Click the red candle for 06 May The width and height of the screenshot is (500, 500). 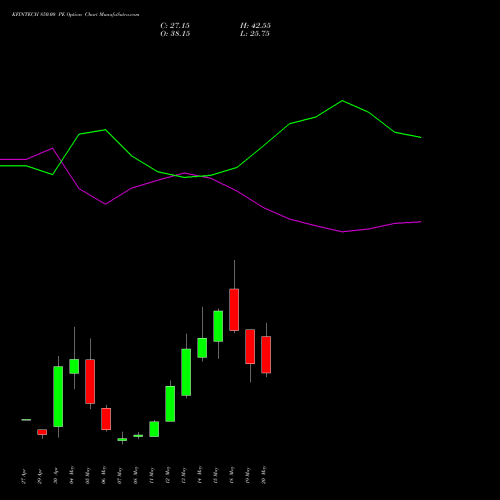coord(106,419)
